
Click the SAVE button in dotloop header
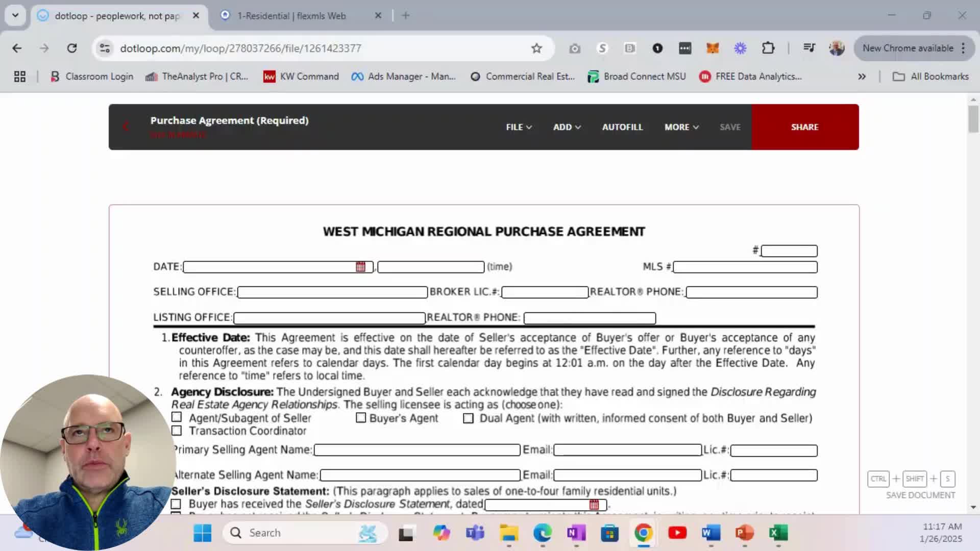tap(730, 127)
